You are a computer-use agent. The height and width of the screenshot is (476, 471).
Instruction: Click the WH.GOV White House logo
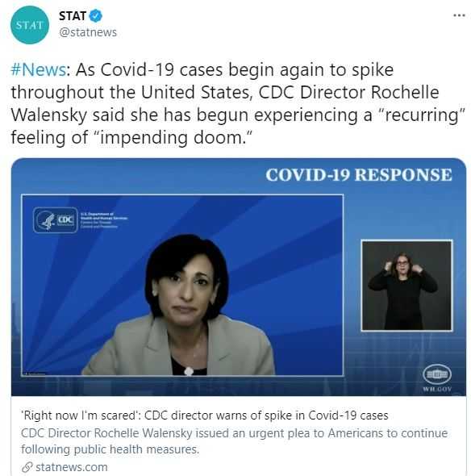(437, 378)
